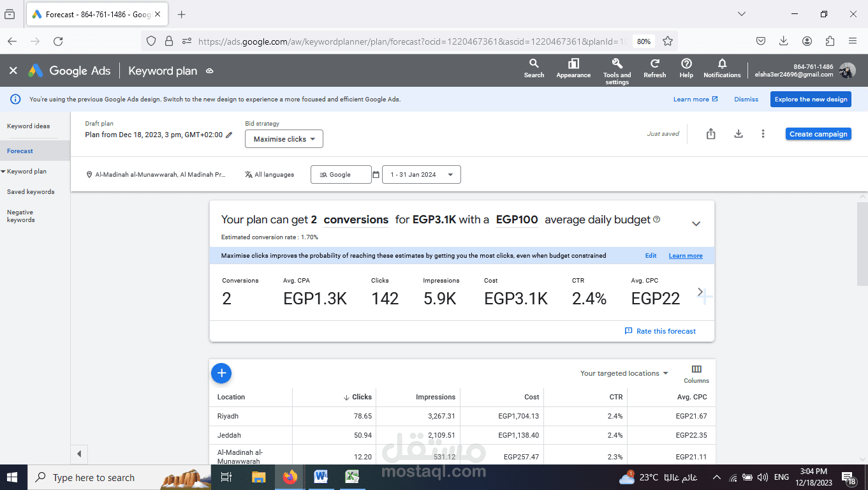Go to Keyword ideas in sidebar

point(28,126)
